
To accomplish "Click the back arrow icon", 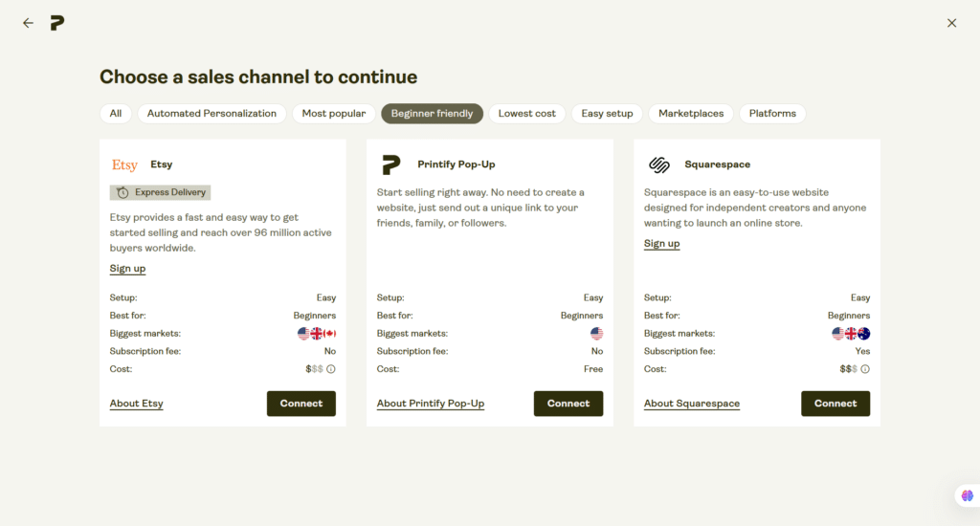I will point(28,23).
